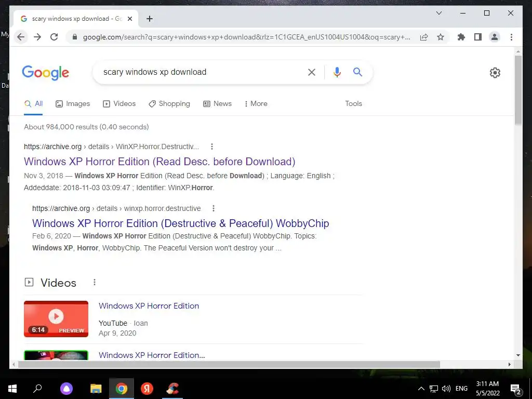Close the 'scary windows xp download' tab
The image size is (532, 399).
(x=129, y=19)
